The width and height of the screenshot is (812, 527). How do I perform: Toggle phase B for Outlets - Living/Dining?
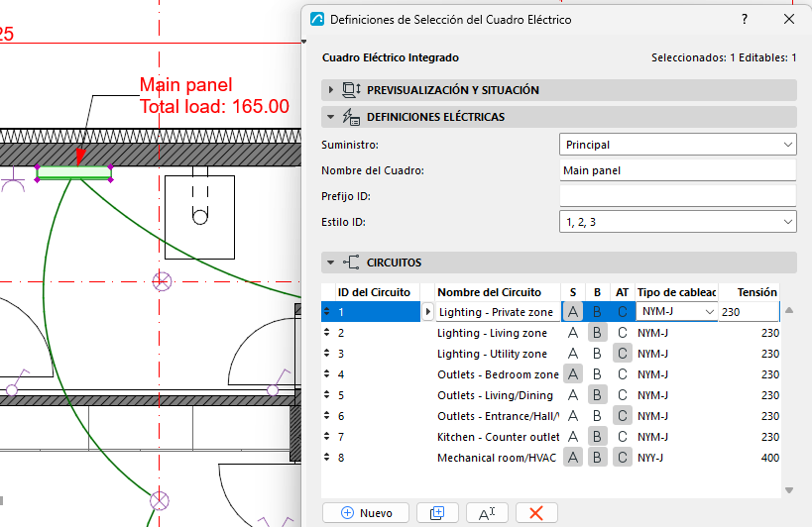(597, 395)
